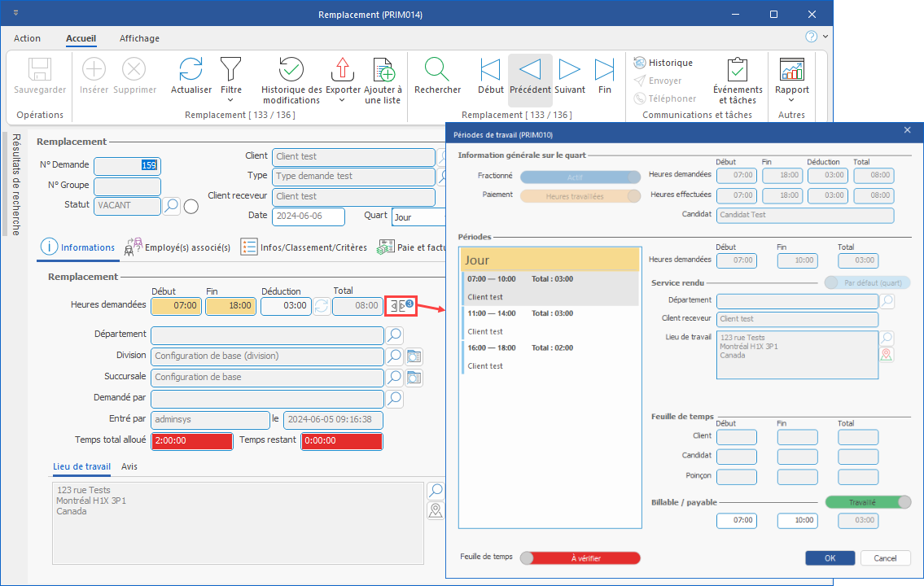
Task: Open the Rechercher search tool
Action: [437, 71]
